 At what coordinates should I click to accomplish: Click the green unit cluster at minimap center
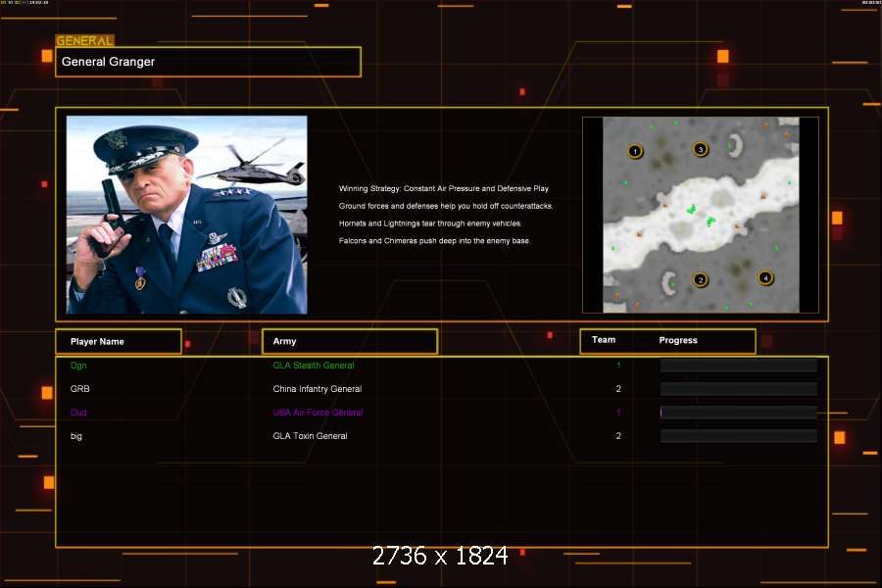[x=692, y=209]
